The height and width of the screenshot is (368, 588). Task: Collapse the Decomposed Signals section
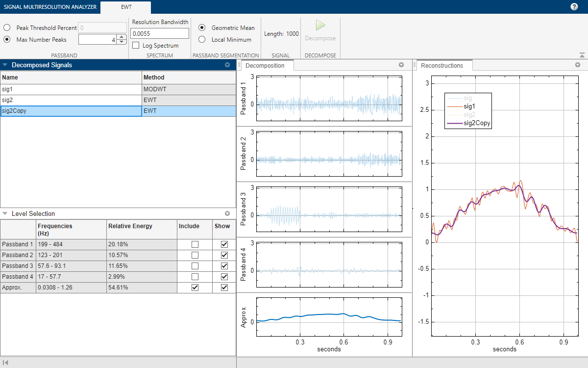coord(5,65)
